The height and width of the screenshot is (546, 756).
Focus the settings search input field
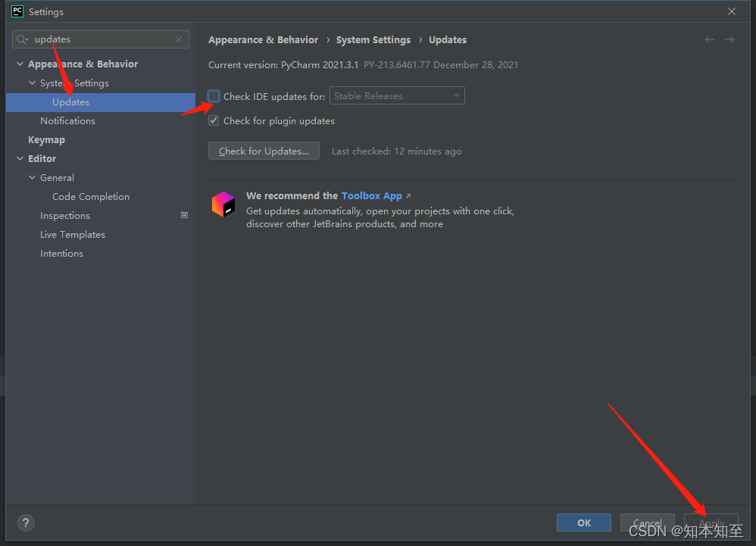101,39
